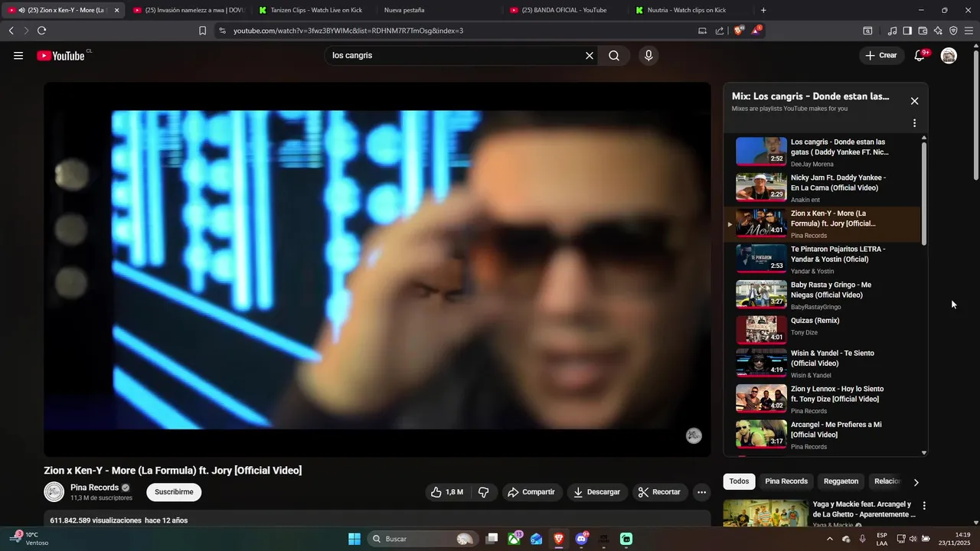Open a new browser tab
Viewport: 980px width, 551px height.
point(763,10)
